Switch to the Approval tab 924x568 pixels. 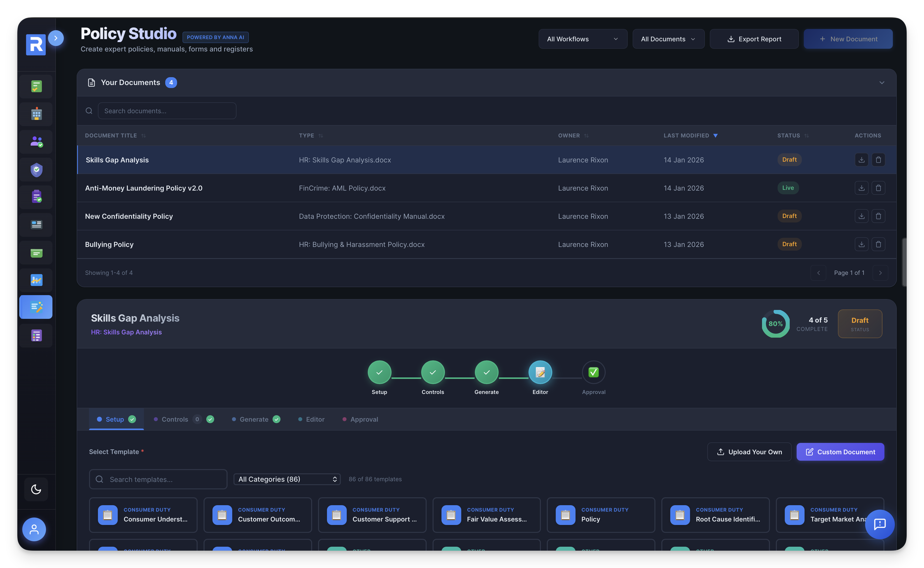click(364, 419)
